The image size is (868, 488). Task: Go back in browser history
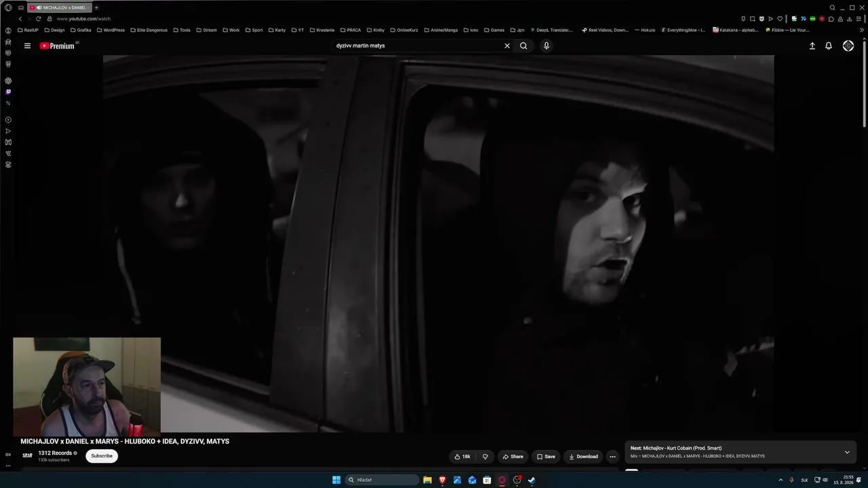(x=20, y=19)
